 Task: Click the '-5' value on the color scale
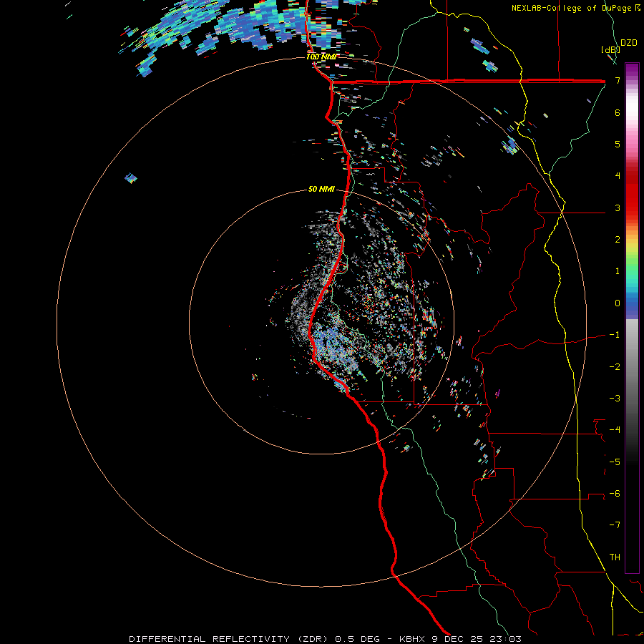coord(615,462)
